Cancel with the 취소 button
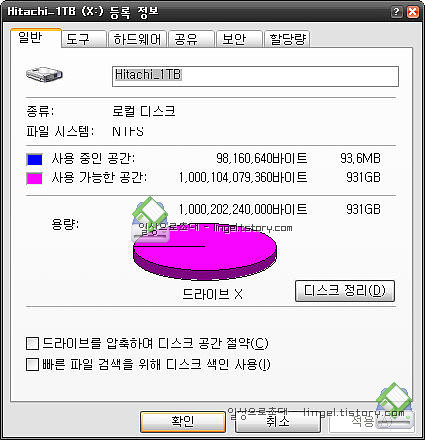Viewport: 425px width, 440px height. coord(278,422)
